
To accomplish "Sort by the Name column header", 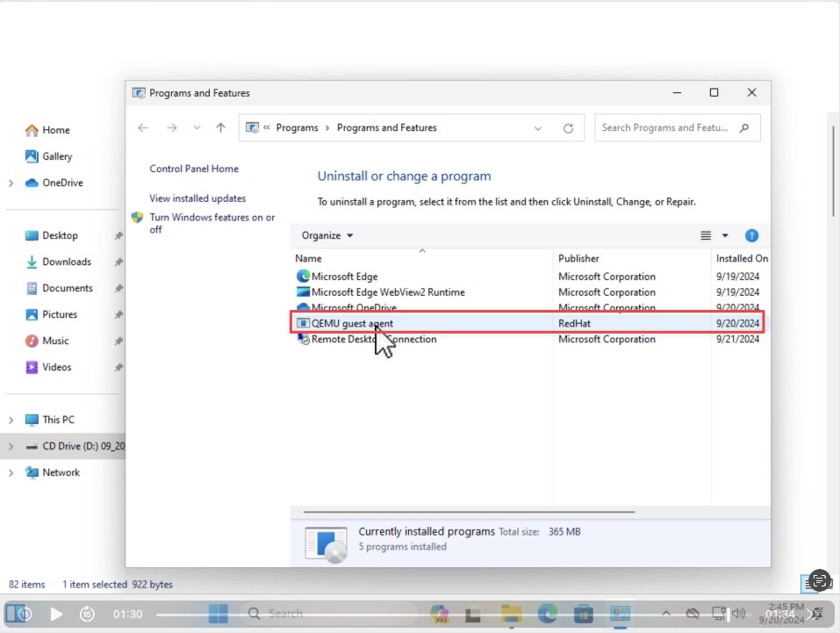I will [x=308, y=258].
